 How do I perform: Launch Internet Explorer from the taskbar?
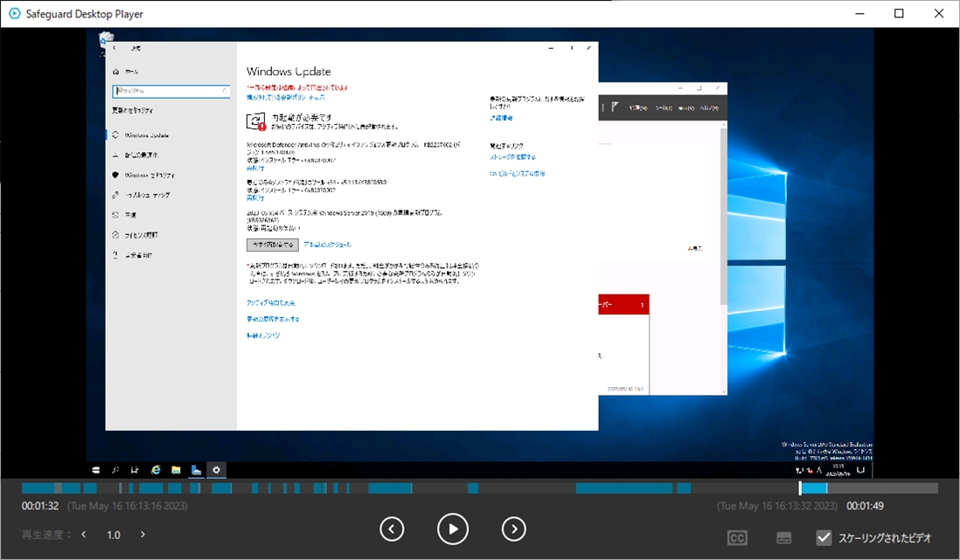[x=157, y=470]
